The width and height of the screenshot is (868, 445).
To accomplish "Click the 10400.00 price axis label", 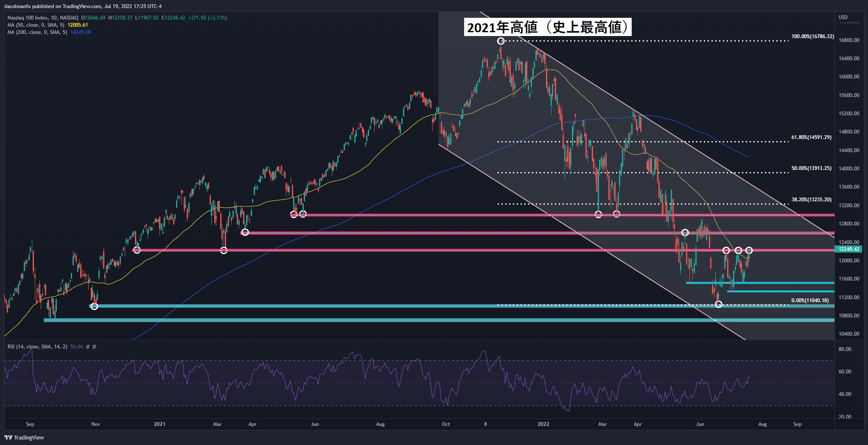I will click(x=849, y=334).
